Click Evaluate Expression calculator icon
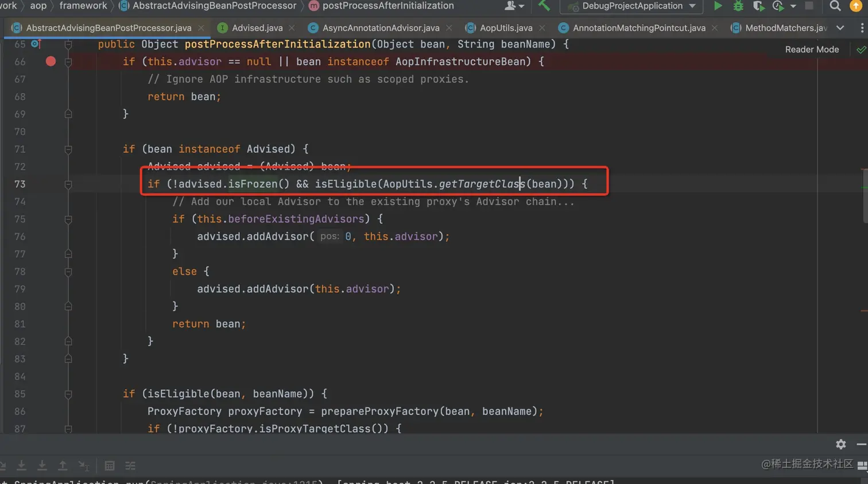 [110, 466]
